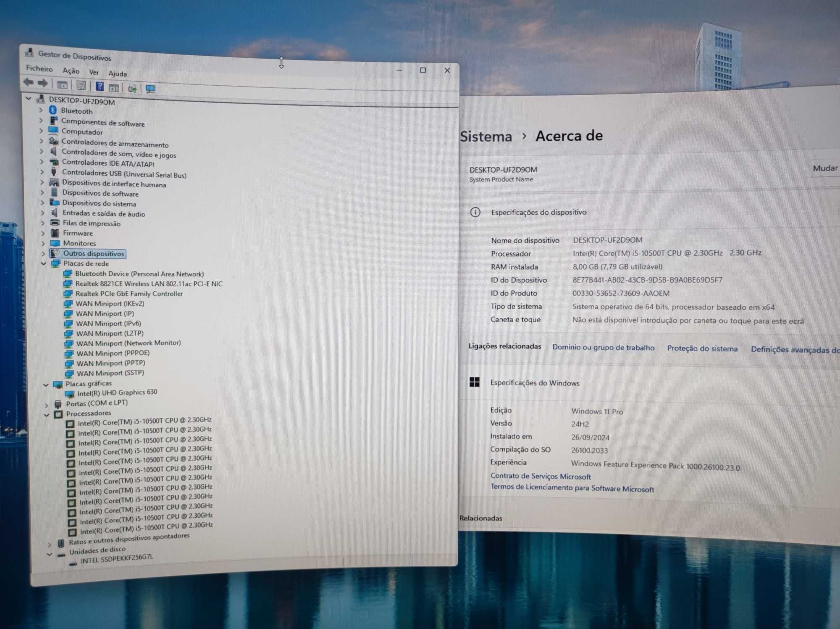Click the Portas (COM e LPT) icon
The image size is (840, 629).
pyautogui.click(x=58, y=404)
